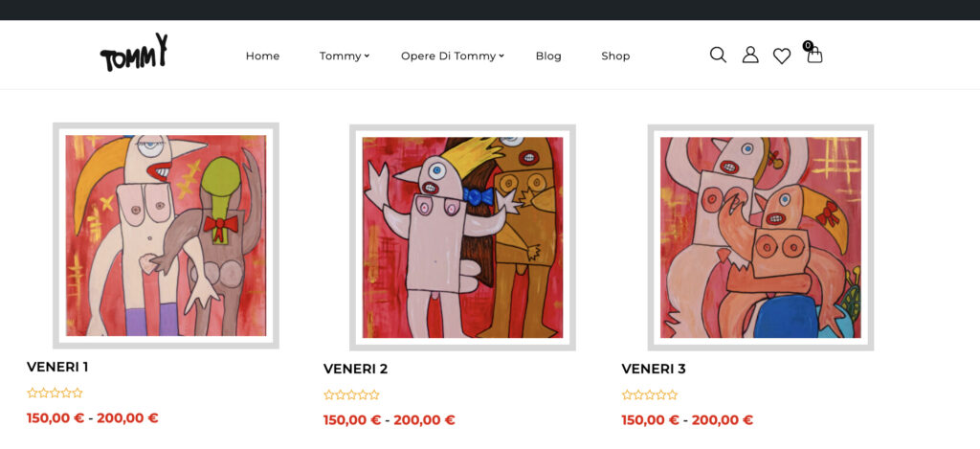Open the user account icon
Screen dimensions: 980x449
[x=750, y=55]
